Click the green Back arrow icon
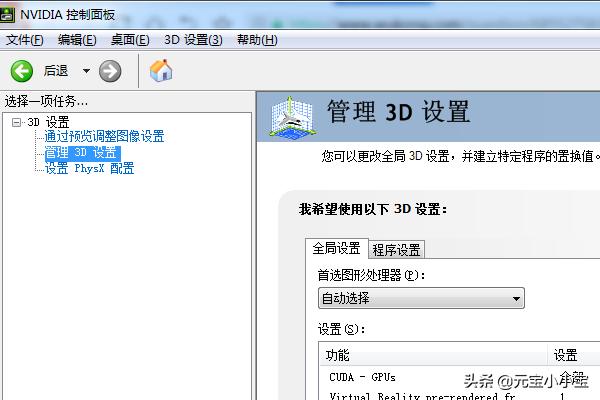This screenshot has width=600, height=400. (22, 71)
